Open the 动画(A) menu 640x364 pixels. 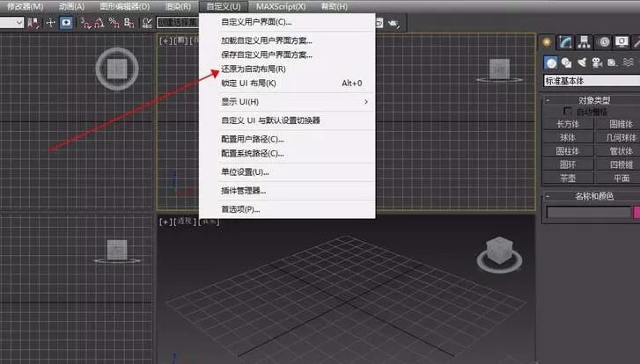pyautogui.click(x=71, y=6)
